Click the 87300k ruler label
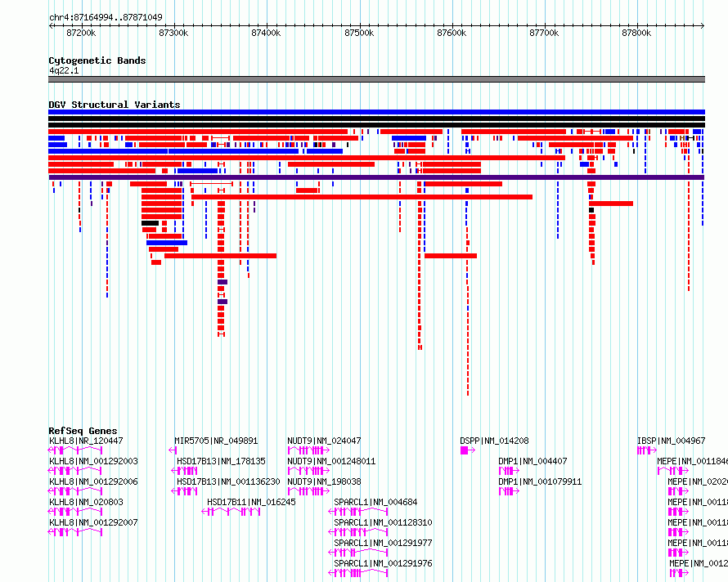The height and width of the screenshot is (582, 728). tap(173, 33)
